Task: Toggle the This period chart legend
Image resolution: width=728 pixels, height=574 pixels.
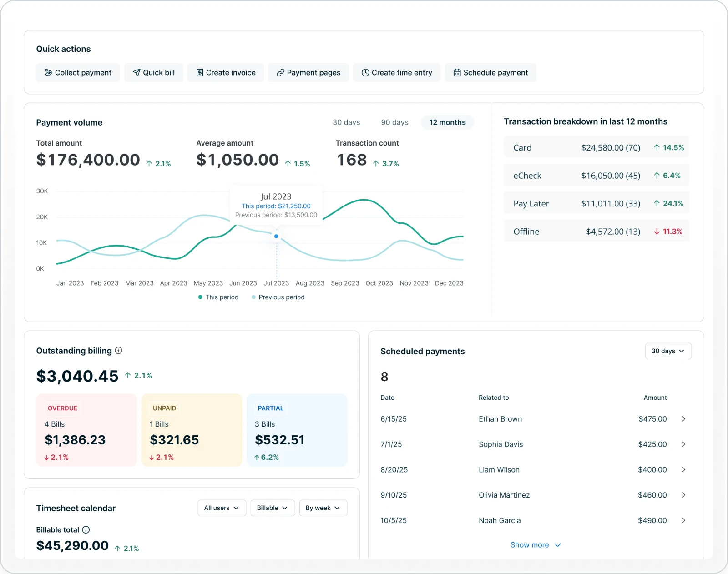Action: pos(218,297)
